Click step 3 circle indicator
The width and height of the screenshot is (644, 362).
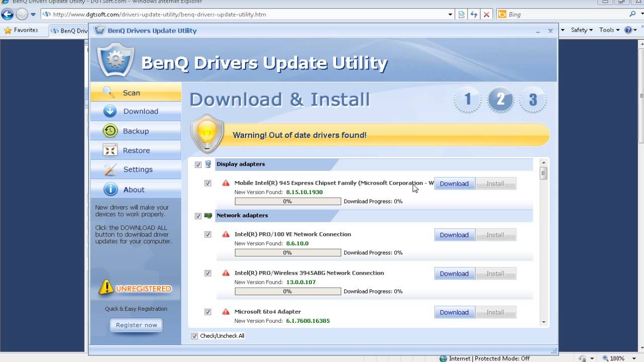point(533,100)
